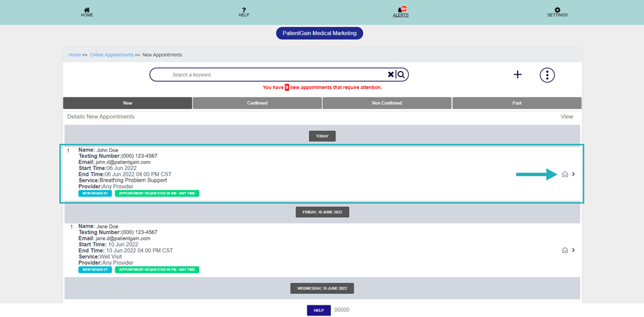The image size is (644, 317).
Task: Click Jane Doe's NEW REQUEST badge
Action: click(x=95, y=270)
